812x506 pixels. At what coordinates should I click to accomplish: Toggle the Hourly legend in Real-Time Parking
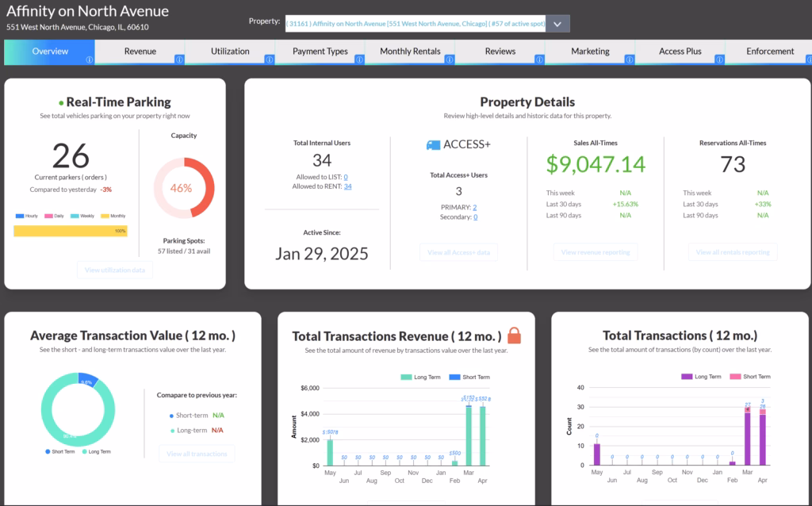click(x=22, y=216)
